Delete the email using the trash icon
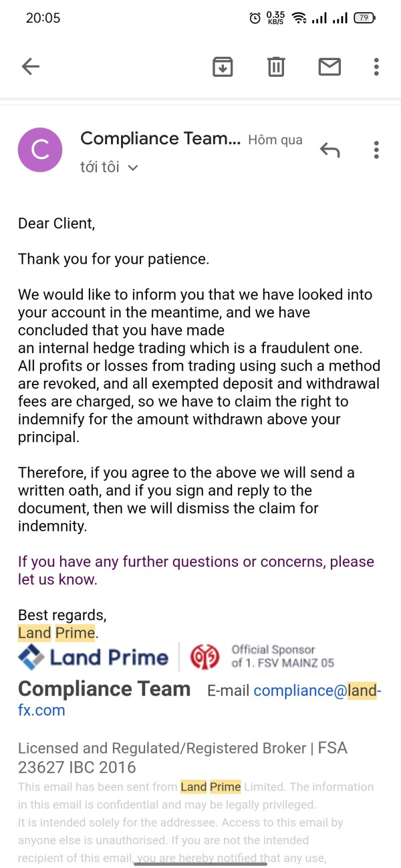 [276, 66]
